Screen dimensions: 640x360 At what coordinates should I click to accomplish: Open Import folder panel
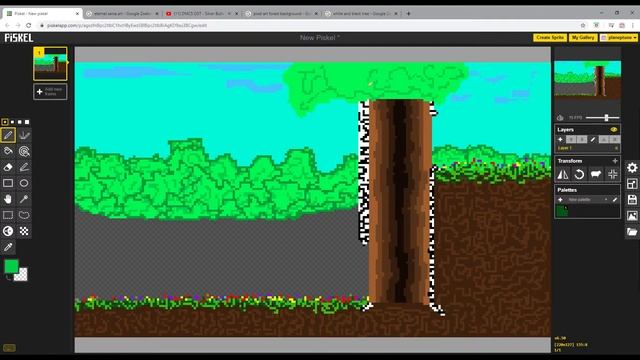[x=632, y=231]
